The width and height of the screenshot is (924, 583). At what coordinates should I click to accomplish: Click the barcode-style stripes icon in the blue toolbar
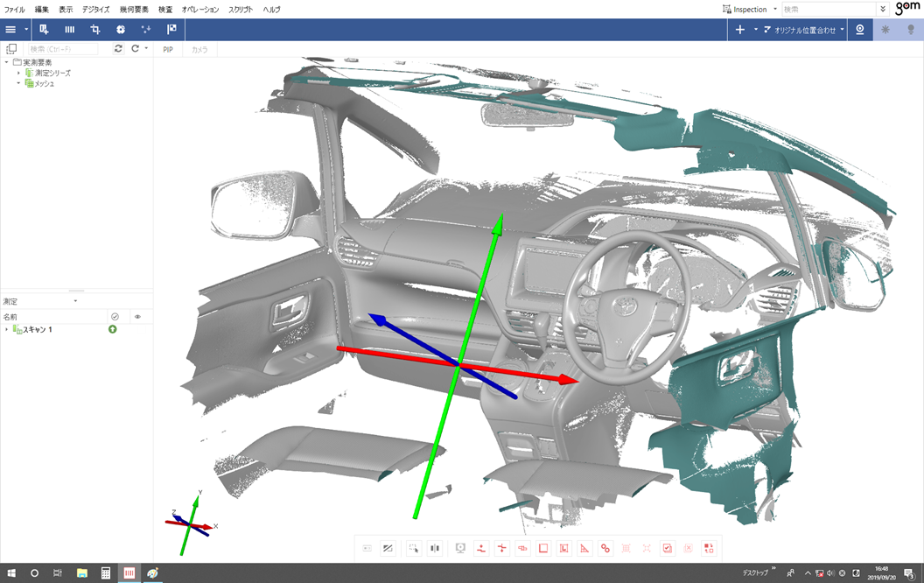(x=69, y=29)
